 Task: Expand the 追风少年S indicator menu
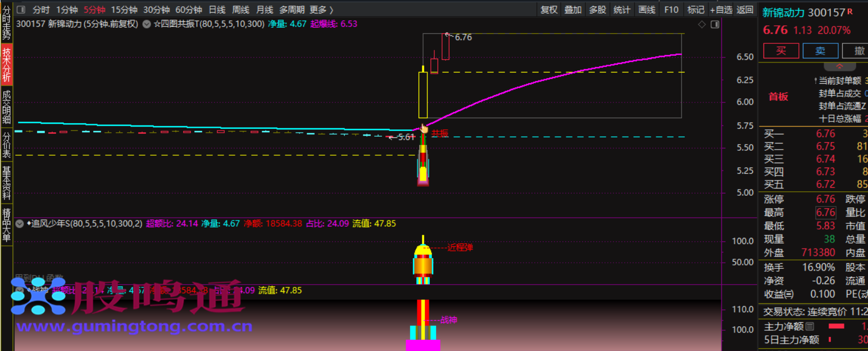(20, 224)
